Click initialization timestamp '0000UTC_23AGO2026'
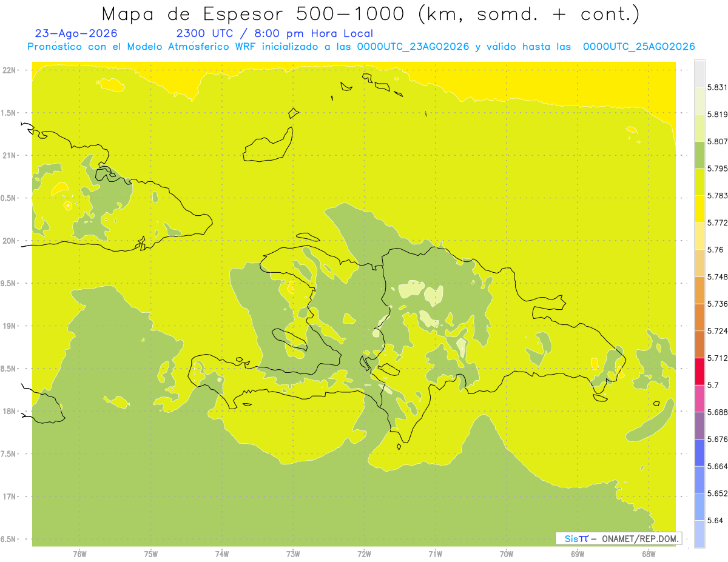Image resolution: width=728 pixels, height=562 pixels. [x=413, y=47]
